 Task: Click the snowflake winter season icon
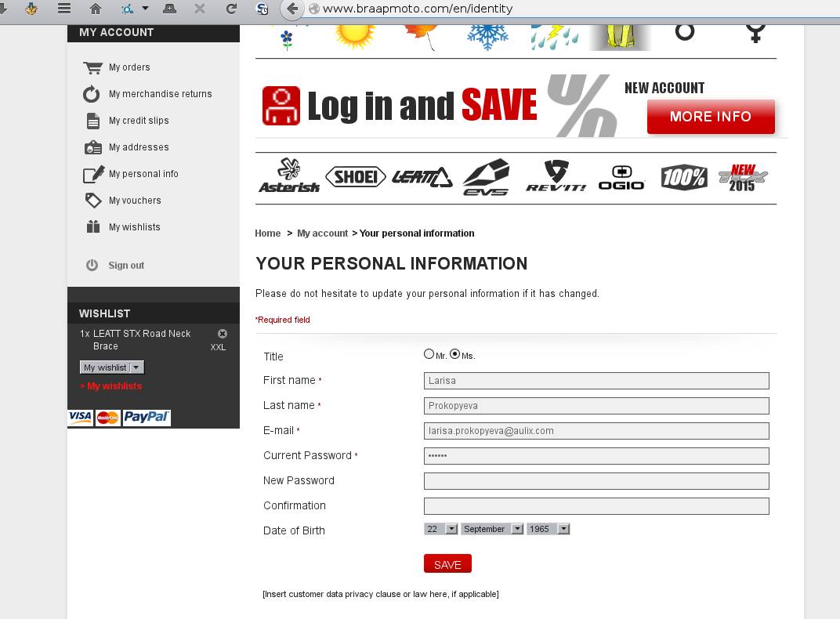[x=487, y=36]
